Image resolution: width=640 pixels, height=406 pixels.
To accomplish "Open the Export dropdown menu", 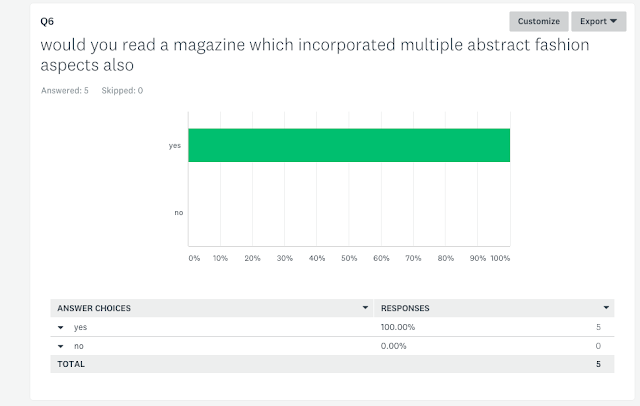I will tap(598, 21).
